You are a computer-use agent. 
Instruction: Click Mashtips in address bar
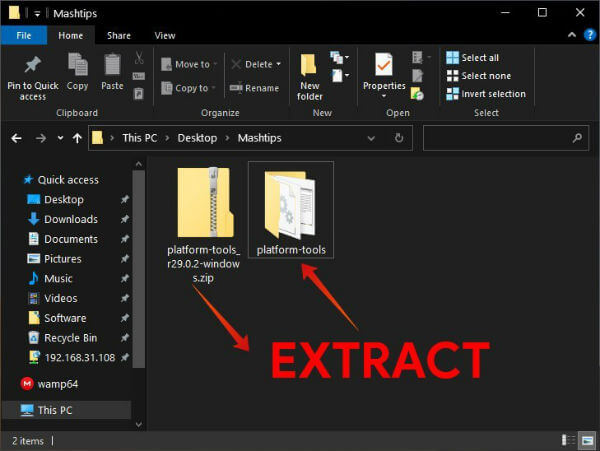tap(259, 138)
